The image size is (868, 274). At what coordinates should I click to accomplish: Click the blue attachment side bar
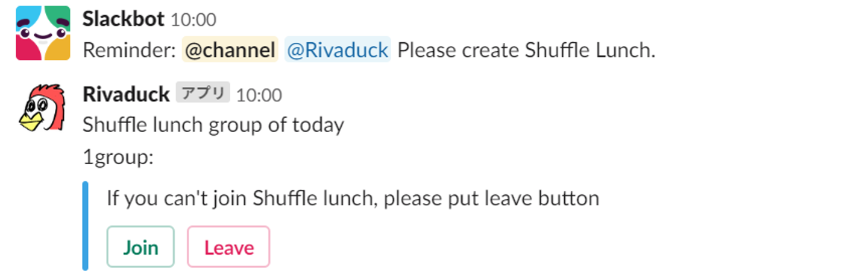85,226
